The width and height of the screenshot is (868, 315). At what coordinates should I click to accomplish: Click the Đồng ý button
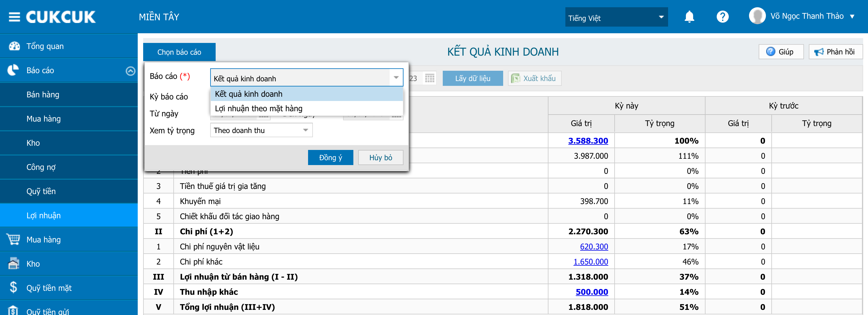[x=330, y=157]
